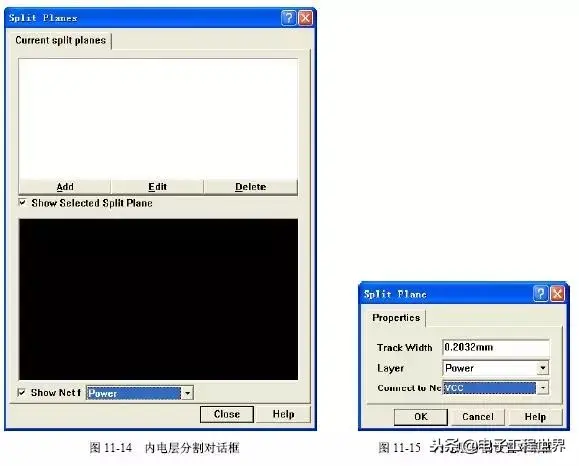Click Help in the Split Planes dialog
579x466 pixels.
pos(283,414)
